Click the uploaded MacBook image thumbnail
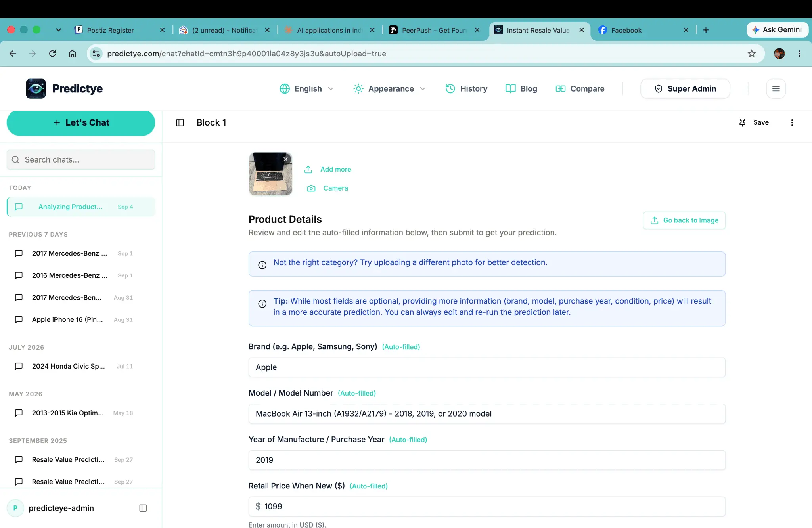The width and height of the screenshot is (812, 528). pyautogui.click(x=270, y=174)
